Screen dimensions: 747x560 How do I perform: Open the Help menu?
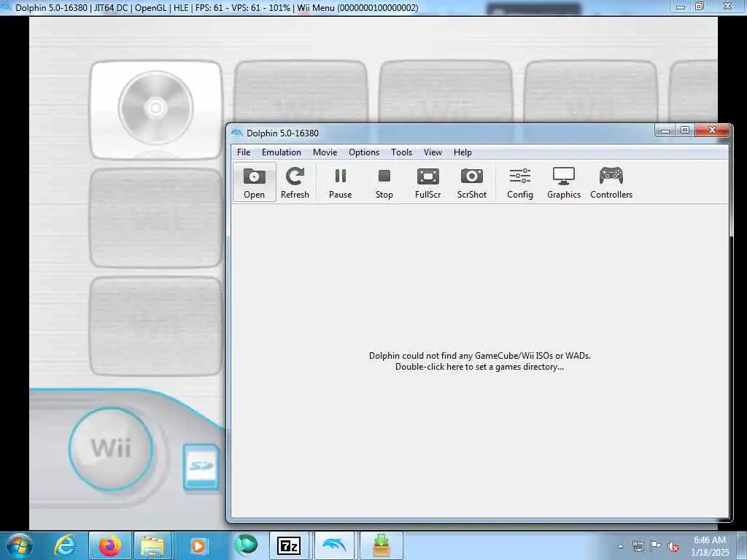point(462,152)
